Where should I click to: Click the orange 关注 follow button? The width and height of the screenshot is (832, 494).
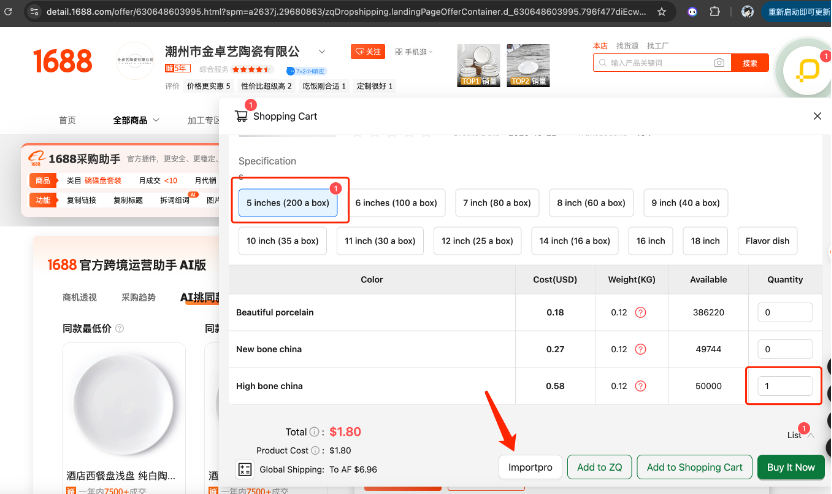[368, 51]
